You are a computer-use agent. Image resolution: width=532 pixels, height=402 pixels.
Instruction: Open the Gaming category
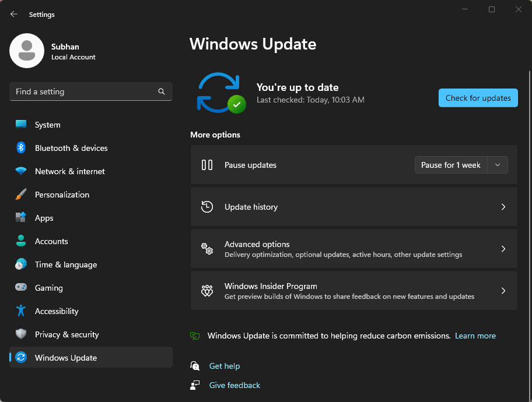tap(91, 288)
